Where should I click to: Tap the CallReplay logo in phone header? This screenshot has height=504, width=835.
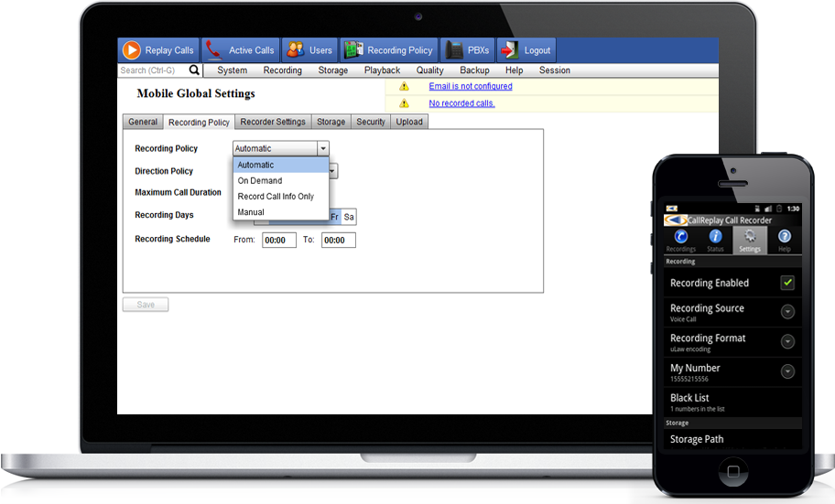point(676,220)
